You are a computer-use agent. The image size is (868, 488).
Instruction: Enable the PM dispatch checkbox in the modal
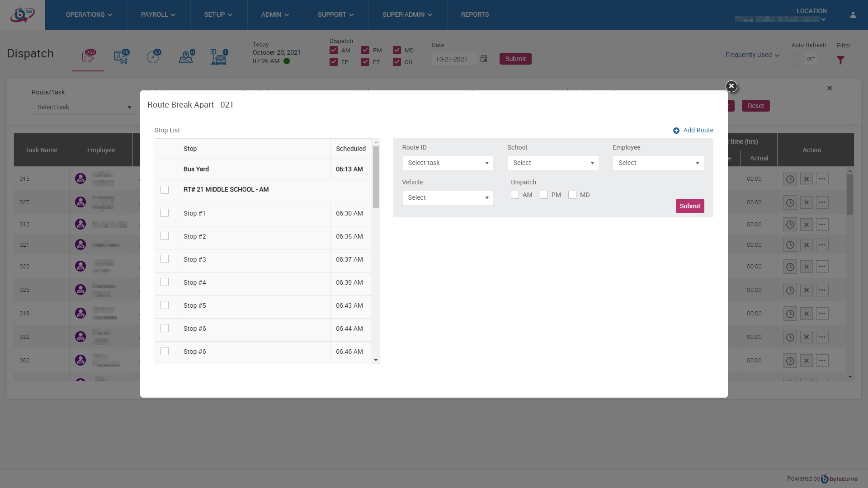tap(544, 195)
